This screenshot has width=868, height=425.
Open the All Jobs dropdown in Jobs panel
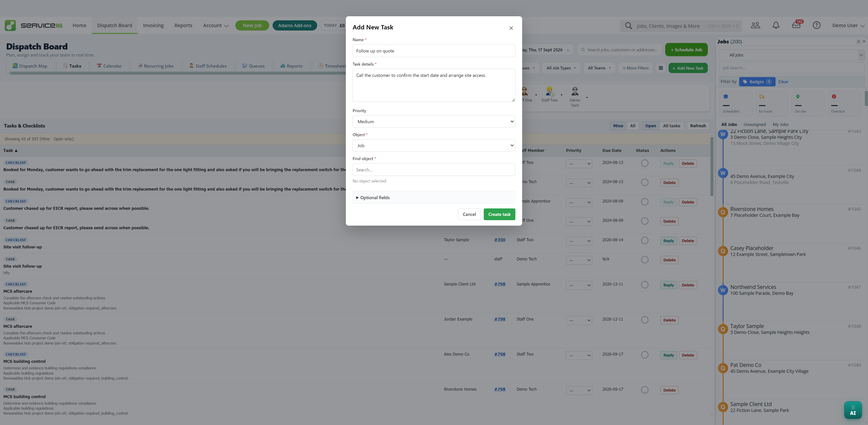coord(792,55)
